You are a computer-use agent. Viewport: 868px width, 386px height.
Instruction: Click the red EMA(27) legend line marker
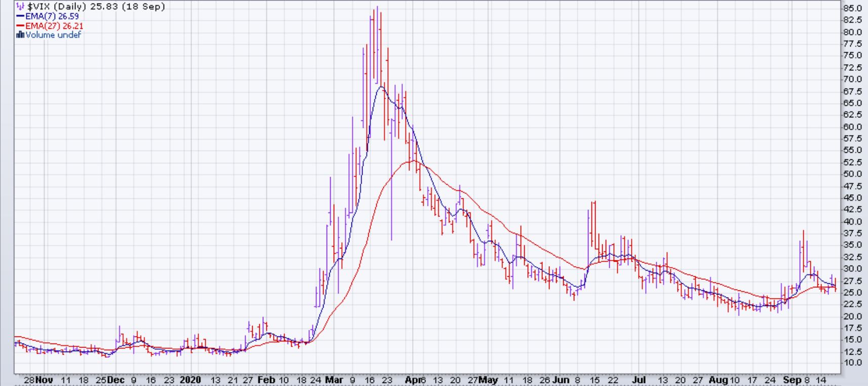point(20,26)
